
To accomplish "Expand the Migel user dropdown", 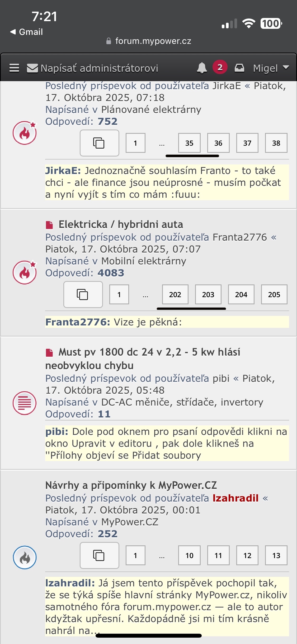I will coord(271,68).
